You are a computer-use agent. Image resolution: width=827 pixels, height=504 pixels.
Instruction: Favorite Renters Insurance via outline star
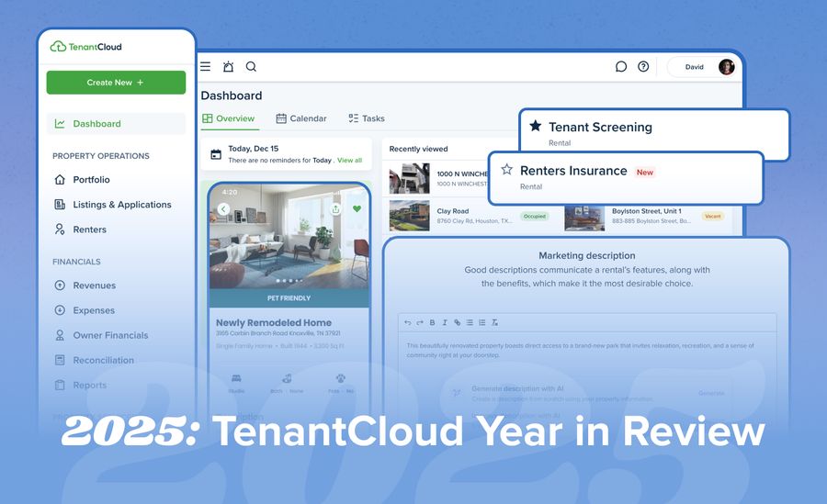(x=507, y=169)
